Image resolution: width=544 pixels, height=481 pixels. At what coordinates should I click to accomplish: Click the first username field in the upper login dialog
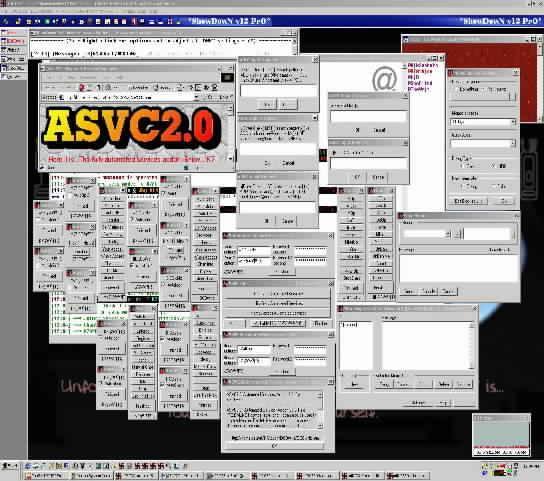254,250
